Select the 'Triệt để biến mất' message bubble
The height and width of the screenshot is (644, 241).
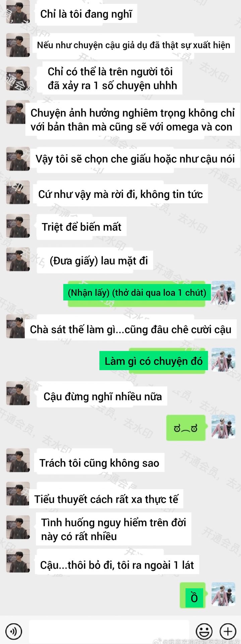[81, 227]
